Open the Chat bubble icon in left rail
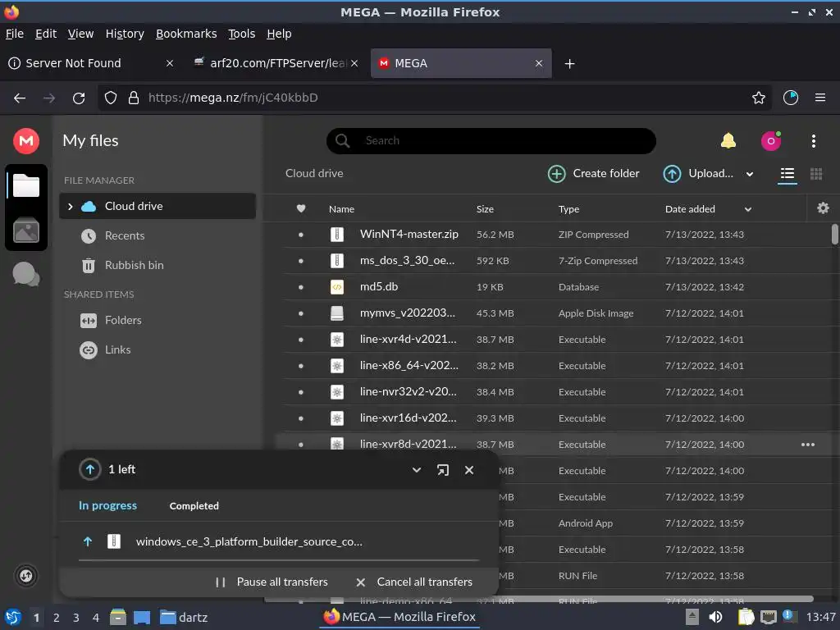840x630 pixels. (x=25, y=274)
